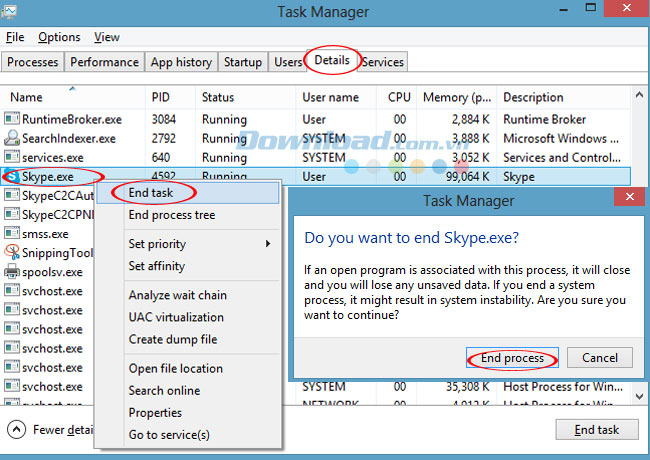The width and height of the screenshot is (650, 460).
Task: Sort by the Description column header
Action: [564, 97]
